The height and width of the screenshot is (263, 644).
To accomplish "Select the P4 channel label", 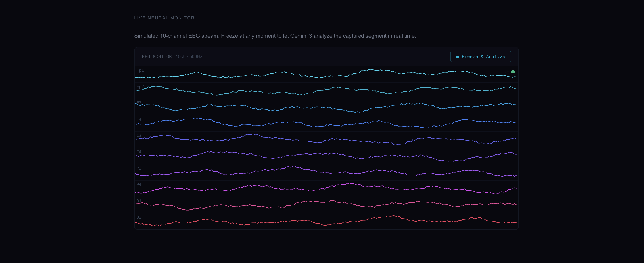I will tap(139, 185).
